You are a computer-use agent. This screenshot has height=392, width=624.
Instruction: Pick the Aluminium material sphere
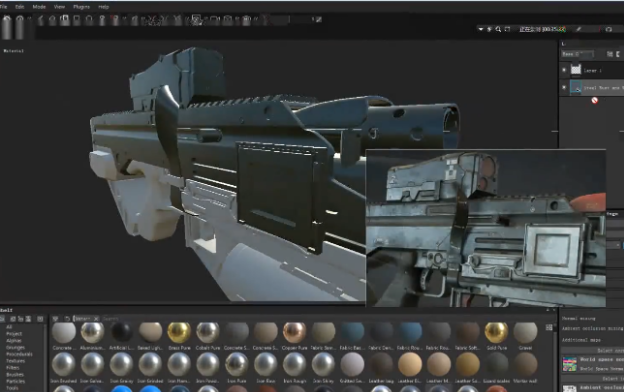(92, 333)
